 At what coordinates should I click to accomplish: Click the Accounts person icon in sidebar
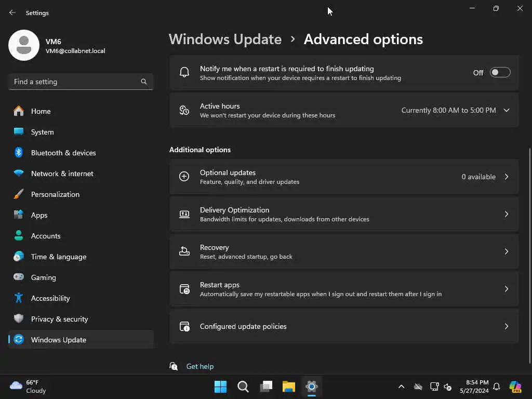19,235
